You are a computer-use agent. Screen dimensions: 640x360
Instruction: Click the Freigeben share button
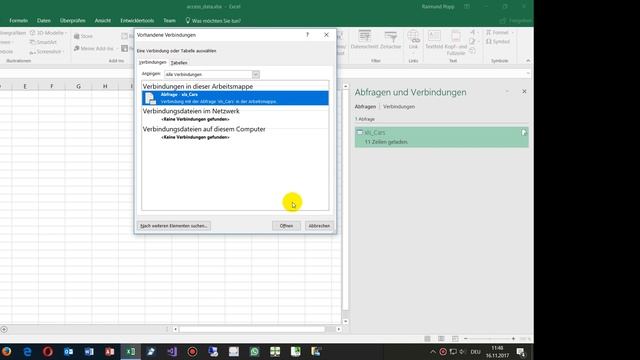[x=516, y=20]
